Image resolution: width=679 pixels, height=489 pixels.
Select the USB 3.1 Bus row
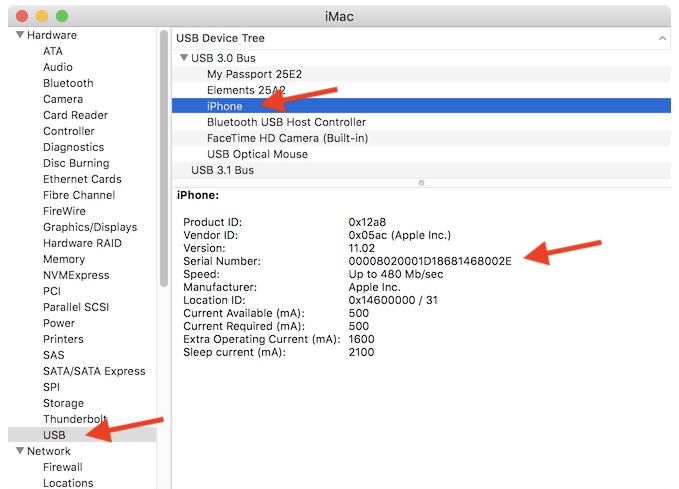point(421,170)
